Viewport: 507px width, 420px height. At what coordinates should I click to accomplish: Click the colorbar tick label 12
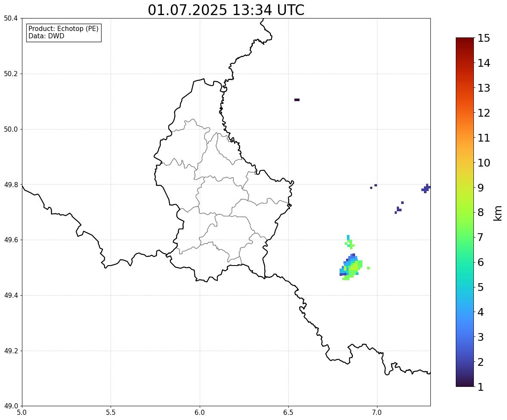pyautogui.click(x=484, y=113)
